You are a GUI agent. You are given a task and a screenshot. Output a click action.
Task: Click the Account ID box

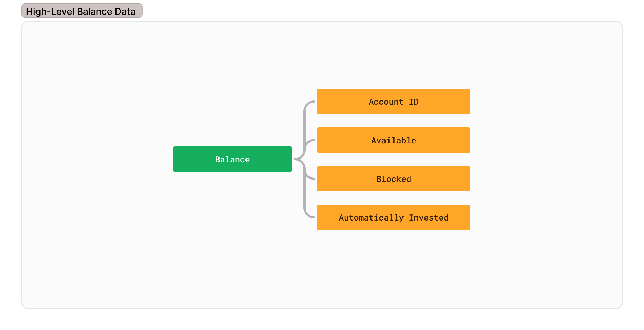(393, 102)
